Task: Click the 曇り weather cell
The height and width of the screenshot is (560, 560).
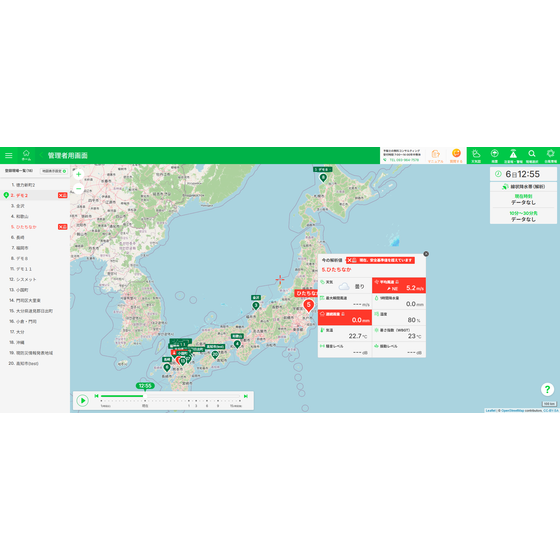Action: click(345, 285)
